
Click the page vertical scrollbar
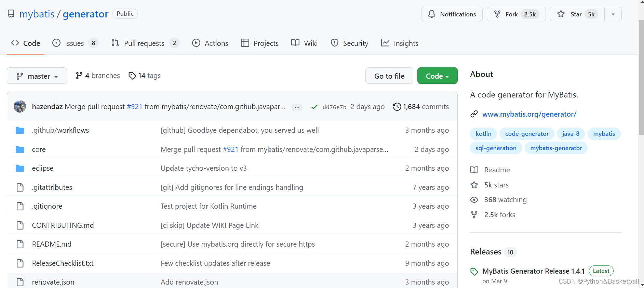tap(641, 78)
